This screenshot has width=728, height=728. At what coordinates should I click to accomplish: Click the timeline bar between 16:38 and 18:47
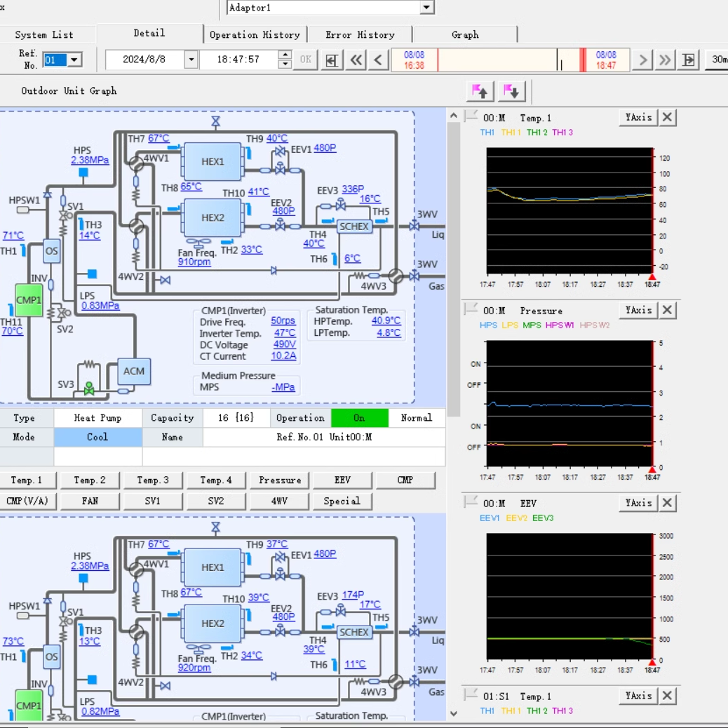[x=498, y=60]
